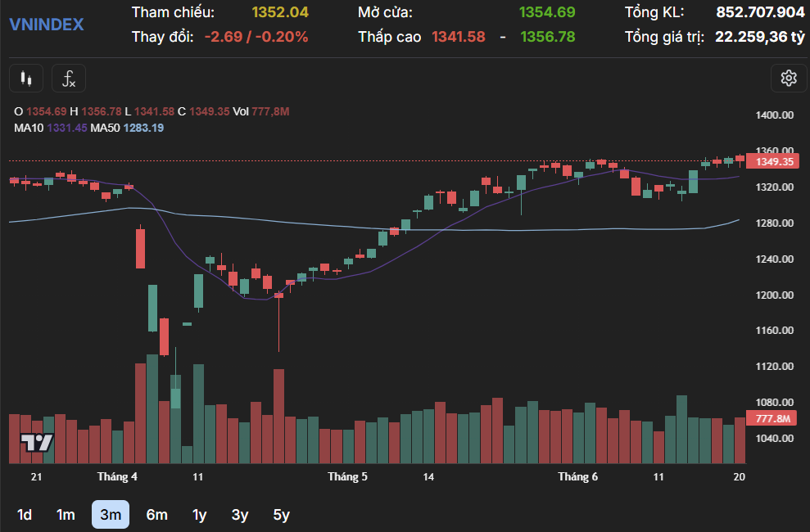This screenshot has width=810, height=532.
Task: Click the 1040.00 price axis label
Action: (774, 439)
